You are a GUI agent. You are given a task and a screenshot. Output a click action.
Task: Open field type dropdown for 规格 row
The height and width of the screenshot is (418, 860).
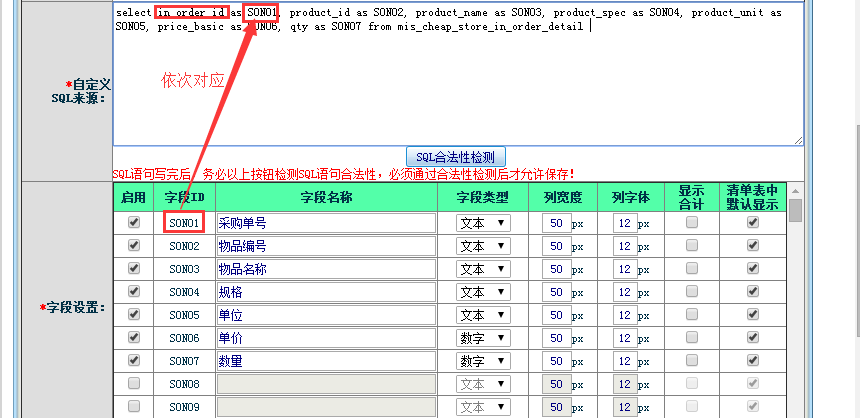pos(483,292)
